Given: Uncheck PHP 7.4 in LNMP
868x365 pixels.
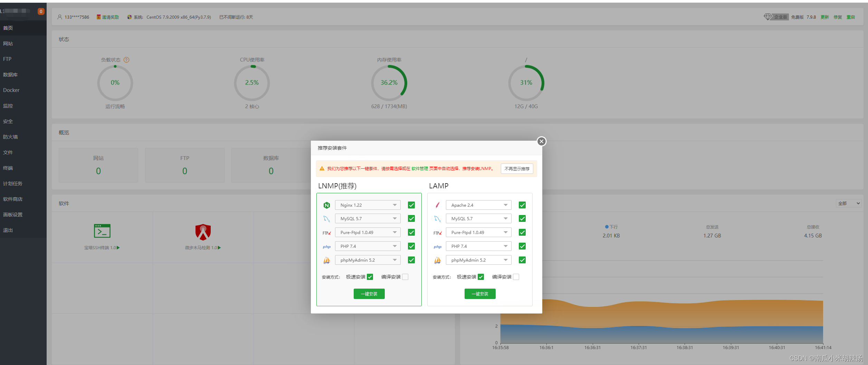Looking at the screenshot, I should pyautogui.click(x=411, y=246).
